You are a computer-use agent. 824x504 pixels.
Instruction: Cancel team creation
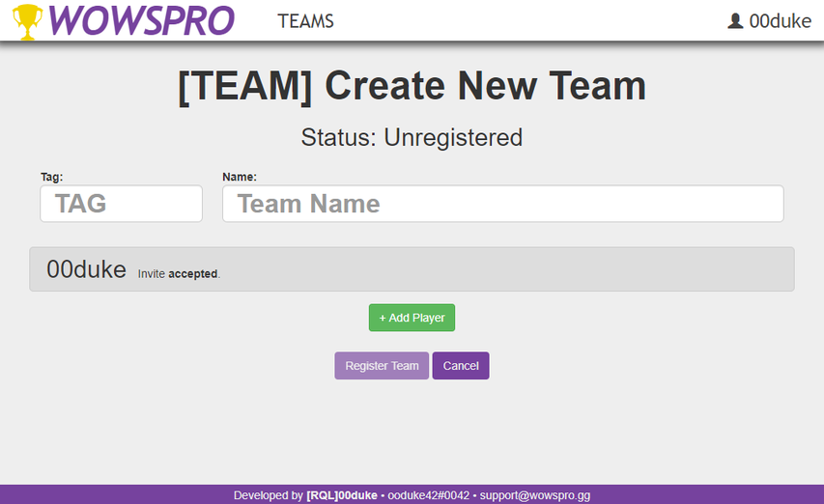[461, 366]
